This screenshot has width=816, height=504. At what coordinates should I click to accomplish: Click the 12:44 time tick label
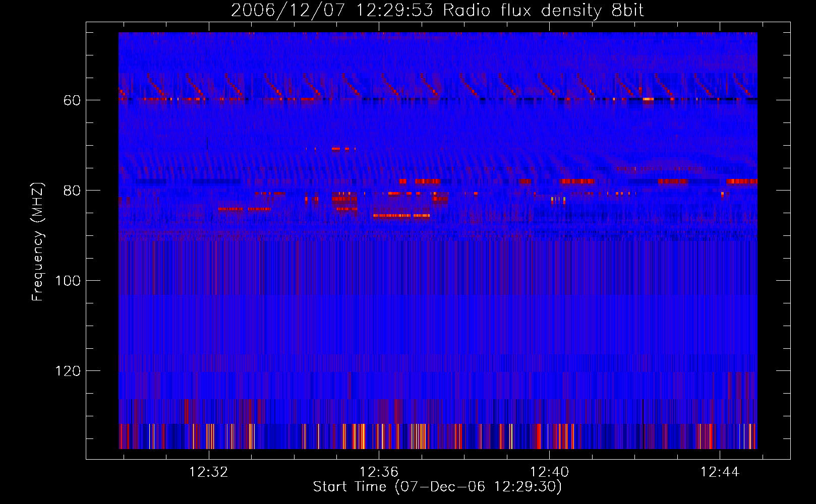720,472
